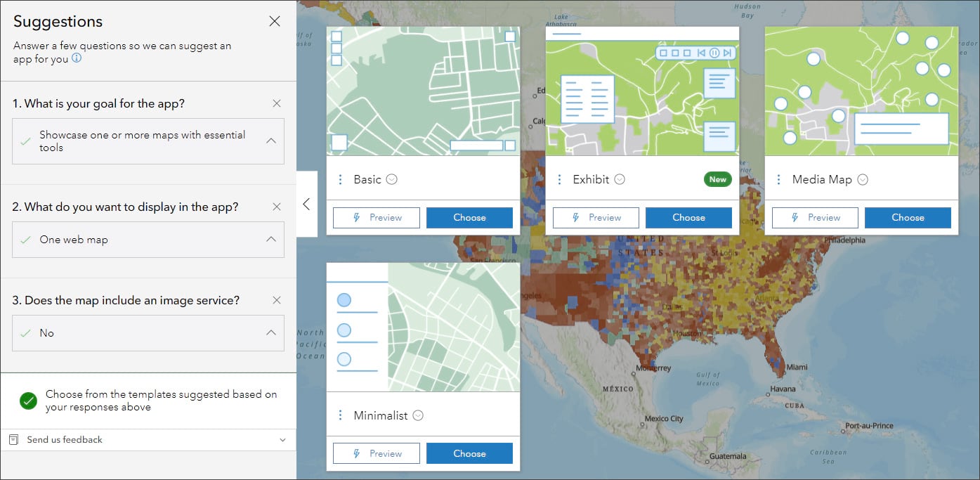
Task: Click the 'Mexico City' map label
Action: (x=664, y=419)
